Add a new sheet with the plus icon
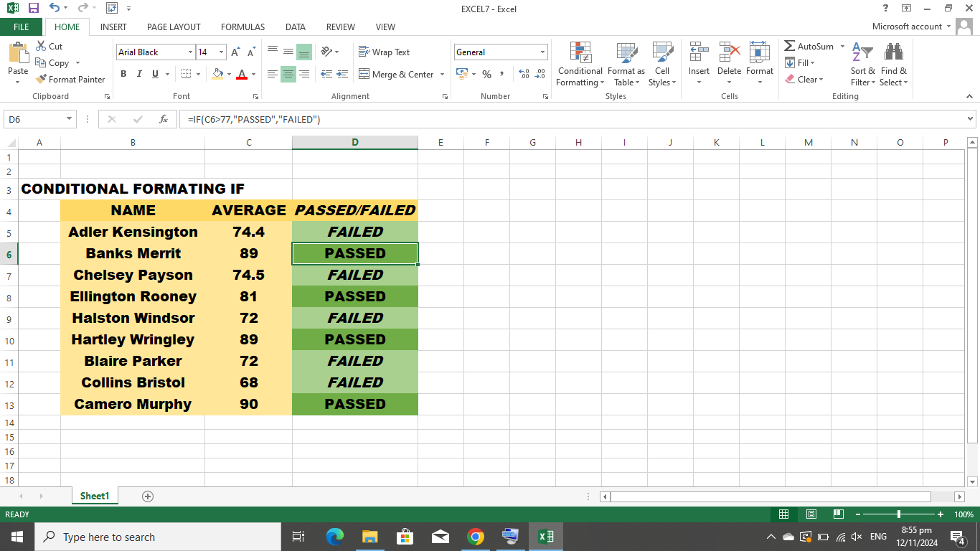Image resolution: width=980 pixels, height=551 pixels. click(x=148, y=496)
